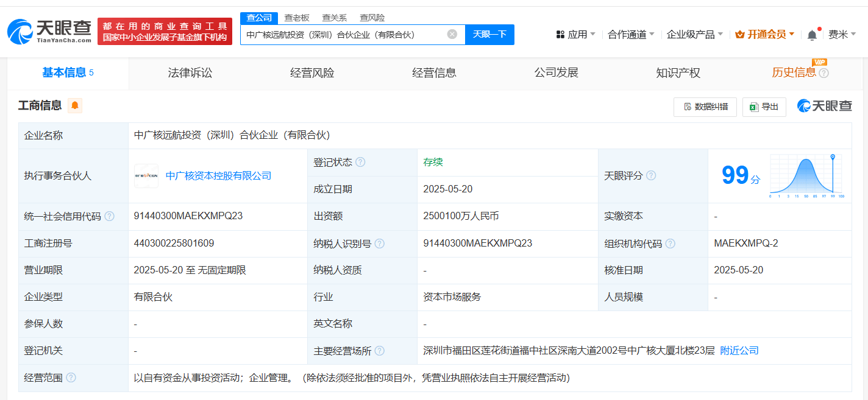
Task: Open notifications via the bell icon in the header
Action: [812, 35]
